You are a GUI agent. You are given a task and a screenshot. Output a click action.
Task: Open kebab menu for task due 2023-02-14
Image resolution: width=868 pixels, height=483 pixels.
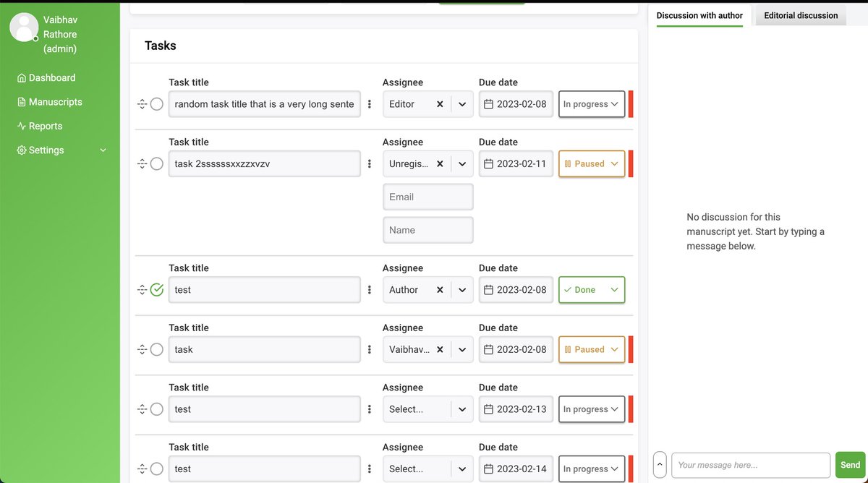pyautogui.click(x=370, y=469)
